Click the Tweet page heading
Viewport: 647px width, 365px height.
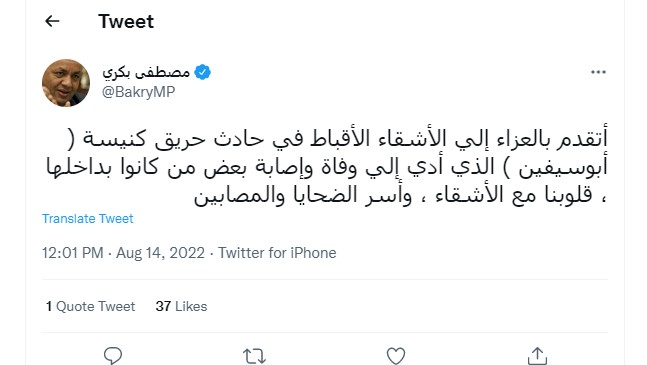(126, 21)
